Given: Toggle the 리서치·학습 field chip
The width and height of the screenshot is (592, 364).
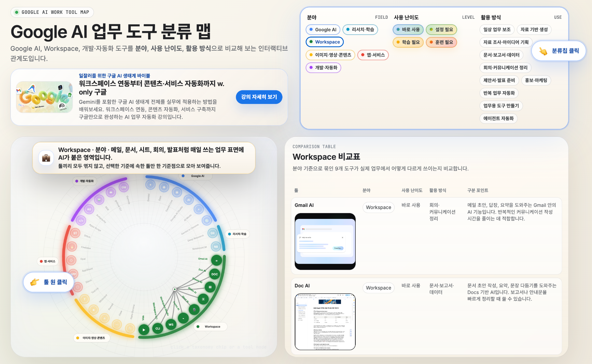Looking at the screenshot, I should click(360, 30).
